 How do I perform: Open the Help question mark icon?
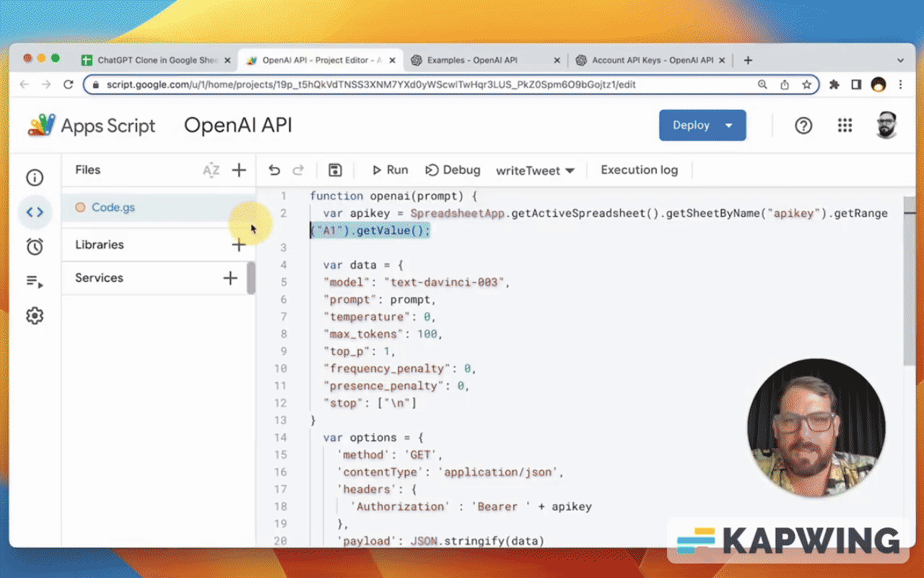[803, 126]
